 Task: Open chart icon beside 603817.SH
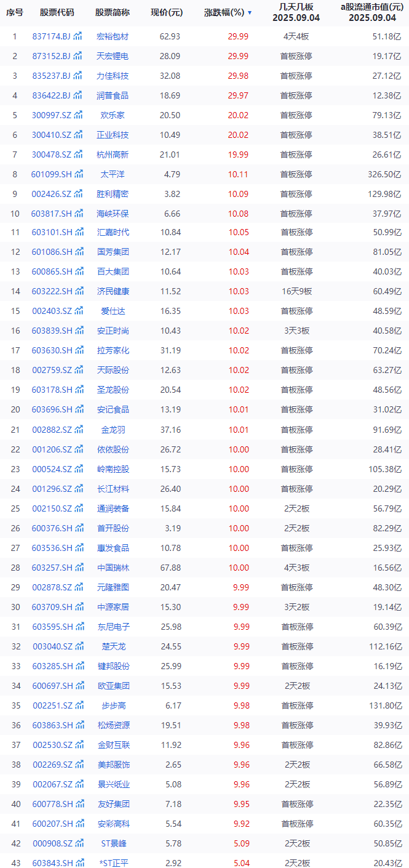(78, 214)
